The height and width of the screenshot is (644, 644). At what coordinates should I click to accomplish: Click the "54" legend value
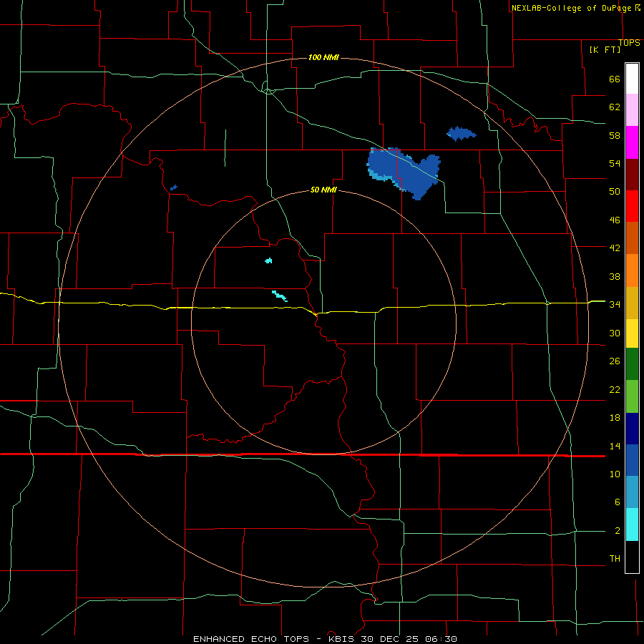[615, 163]
